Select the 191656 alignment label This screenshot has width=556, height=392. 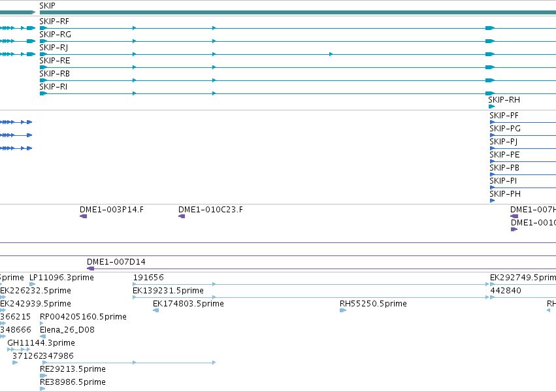click(148, 278)
